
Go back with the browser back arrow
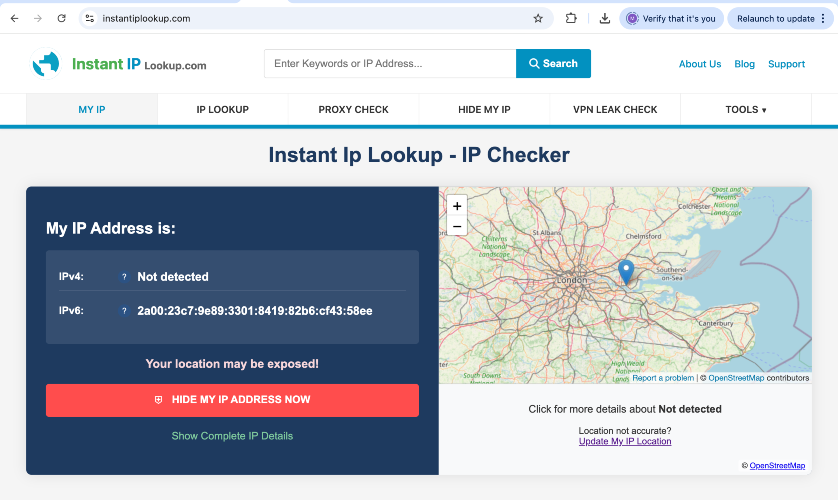point(14,19)
